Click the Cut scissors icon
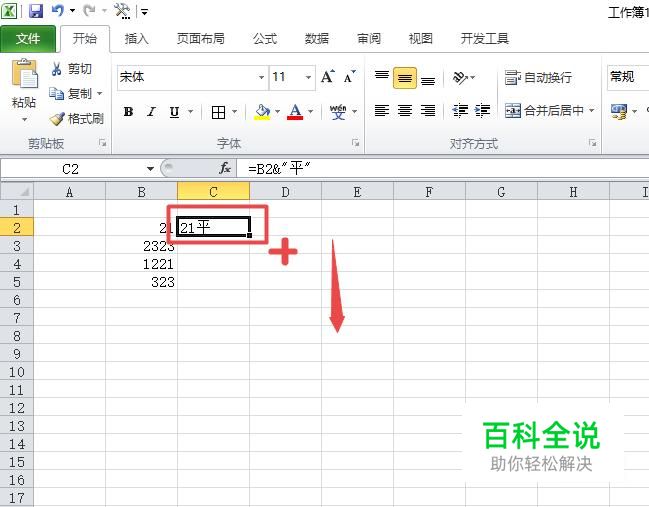This screenshot has width=649, height=507. click(x=56, y=69)
